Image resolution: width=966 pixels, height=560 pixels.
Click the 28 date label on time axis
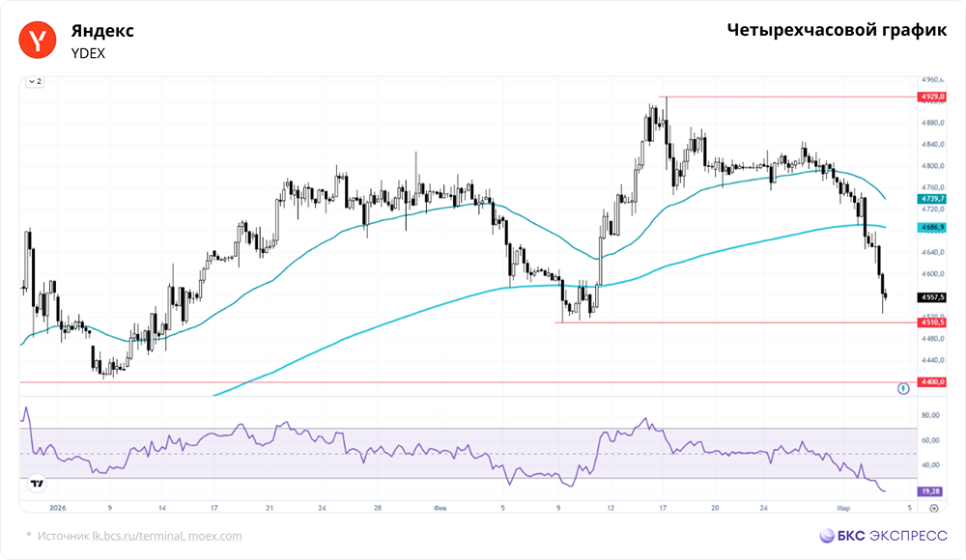378,508
